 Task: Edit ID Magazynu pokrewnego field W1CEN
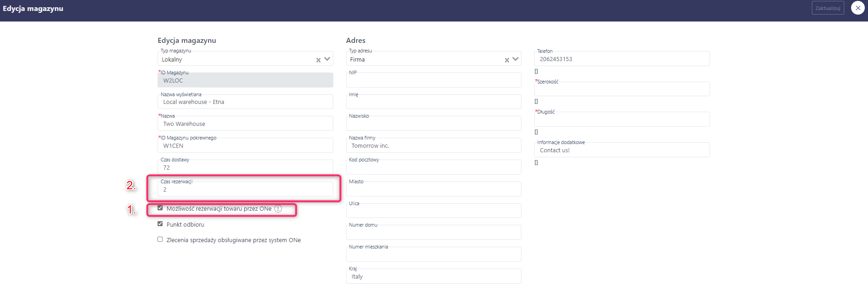245,145
